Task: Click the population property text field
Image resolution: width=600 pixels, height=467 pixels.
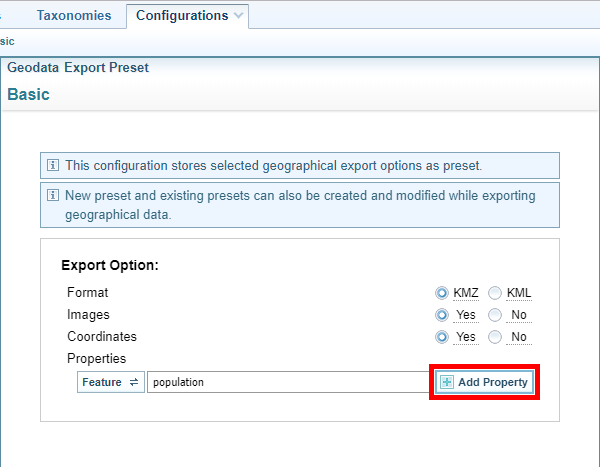Action: [x=288, y=382]
